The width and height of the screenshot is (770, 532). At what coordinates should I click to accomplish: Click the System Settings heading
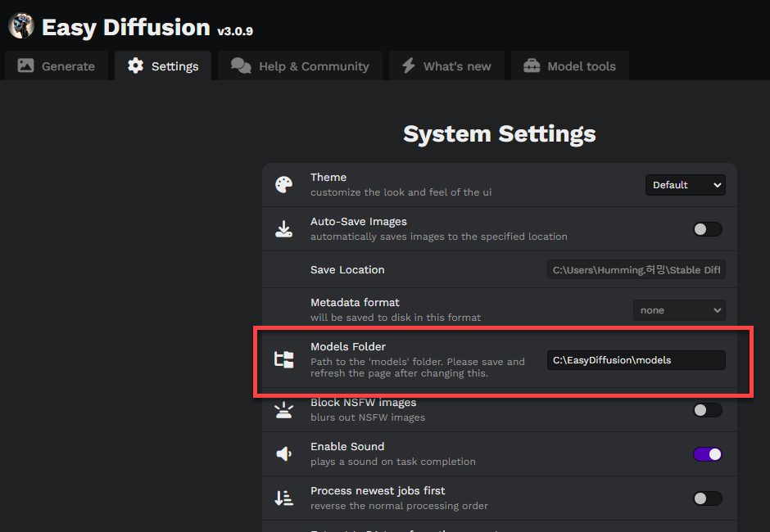pyautogui.click(x=500, y=134)
